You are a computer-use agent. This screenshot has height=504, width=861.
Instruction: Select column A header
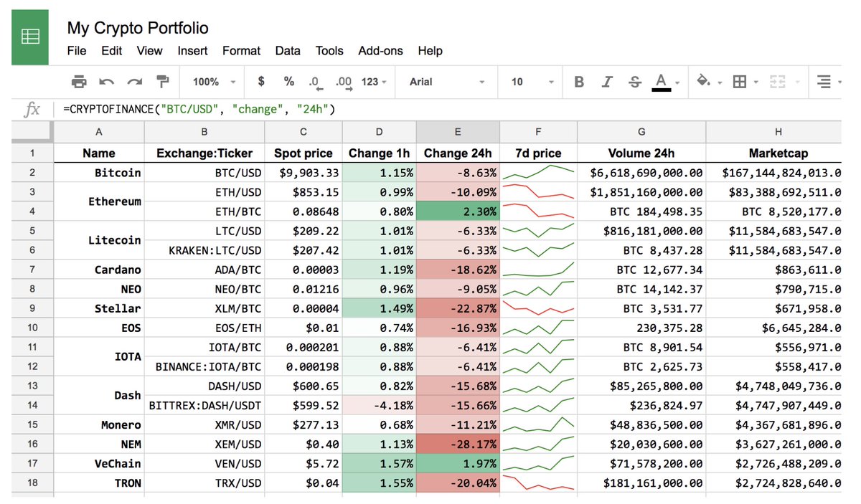click(98, 132)
